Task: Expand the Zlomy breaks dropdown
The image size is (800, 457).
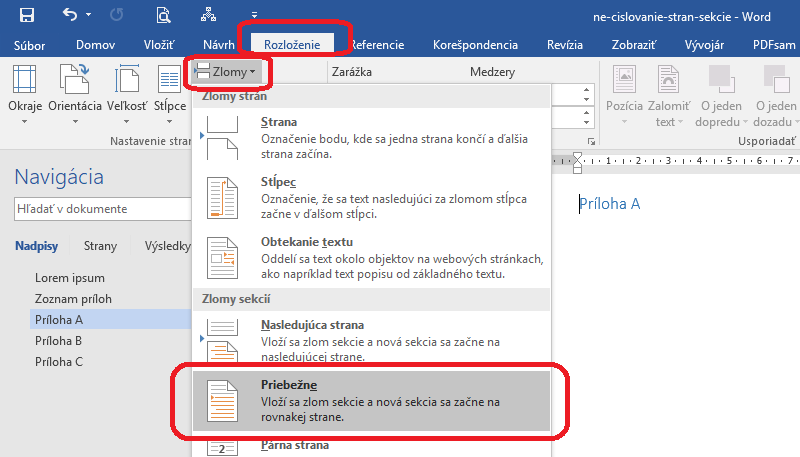Action: point(227,72)
